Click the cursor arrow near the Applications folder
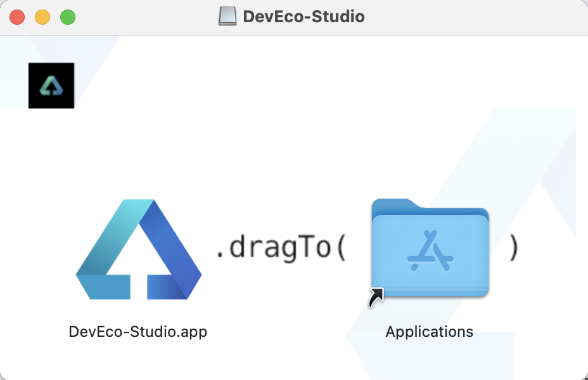 (x=375, y=297)
